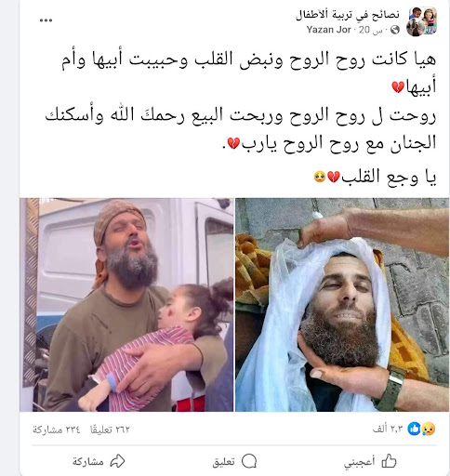Click the thumbs-up icon to like
Viewport: 450px width, 476px height.
(x=389, y=461)
